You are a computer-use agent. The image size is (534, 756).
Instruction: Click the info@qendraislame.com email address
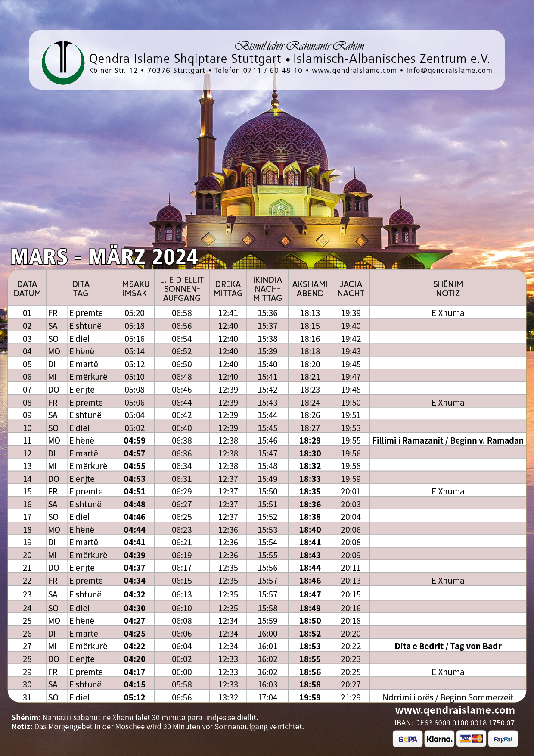(449, 70)
